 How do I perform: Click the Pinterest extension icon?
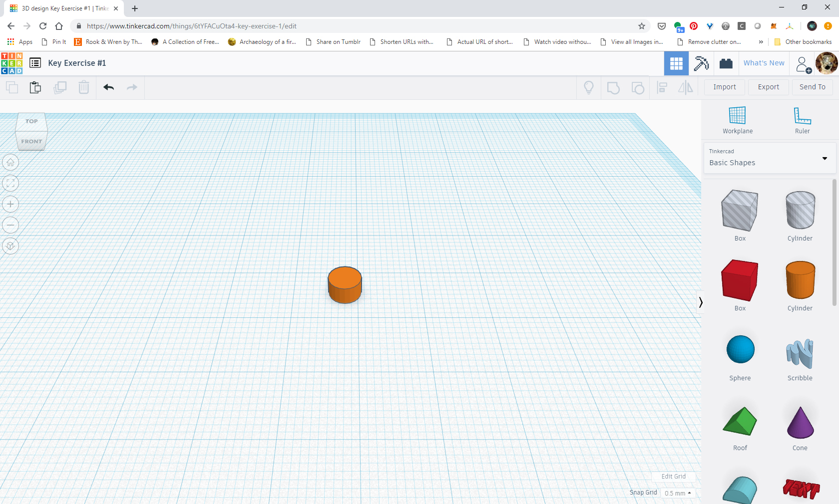(694, 26)
